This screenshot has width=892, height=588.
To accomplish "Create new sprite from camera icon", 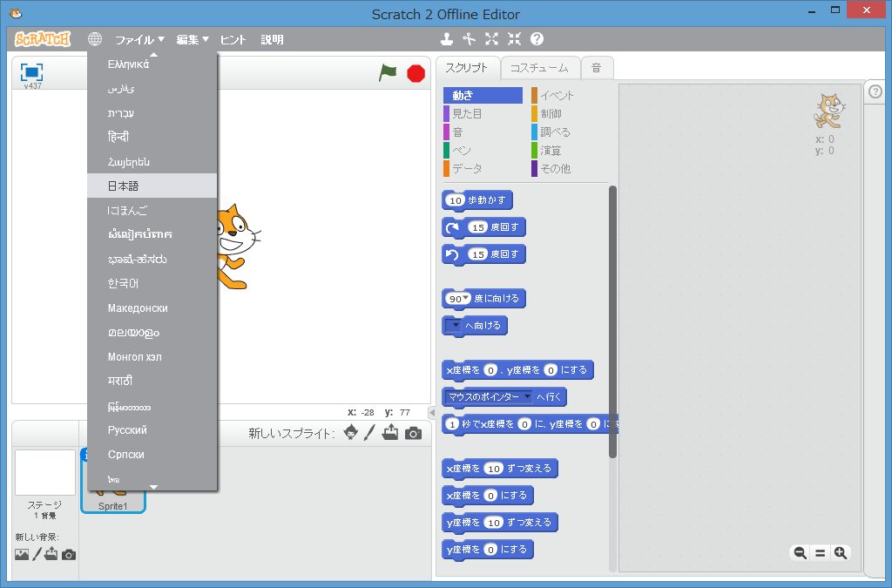I will point(413,433).
